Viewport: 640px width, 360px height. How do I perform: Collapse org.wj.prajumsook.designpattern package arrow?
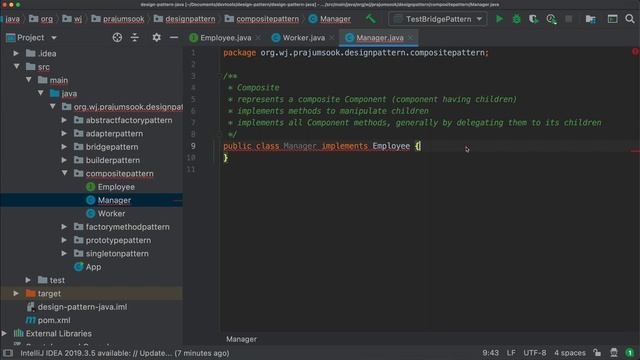click(x=53, y=107)
